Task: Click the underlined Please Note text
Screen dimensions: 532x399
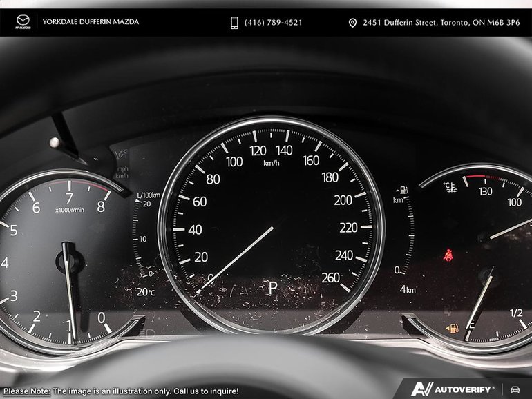Action: [x=26, y=391]
